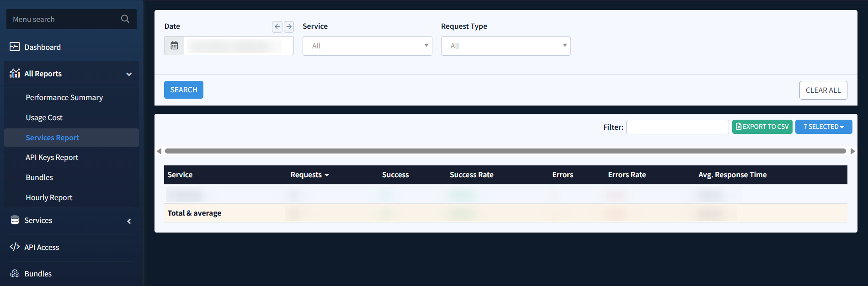The height and width of the screenshot is (286, 868).
Task: Click the API Access code icon
Action: point(15,247)
